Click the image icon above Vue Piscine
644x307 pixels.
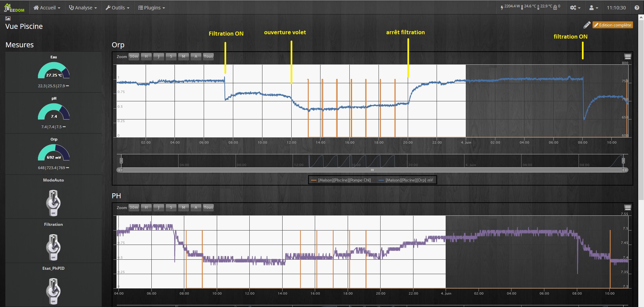click(x=8, y=18)
